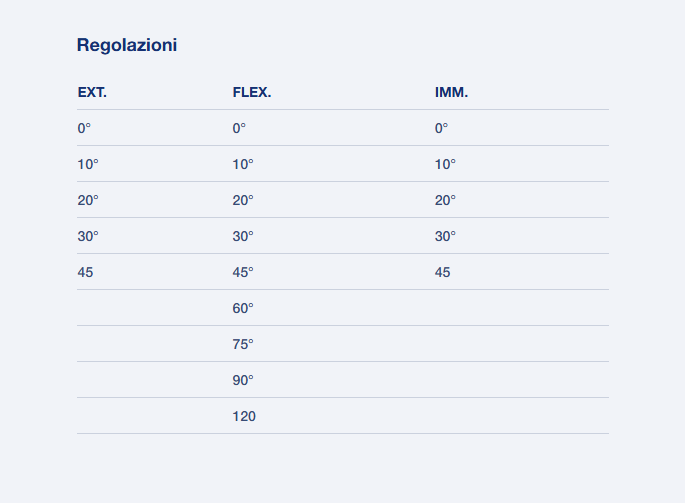Pick 20° in the IMM. column
Image resolution: width=685 pixels, height=503 pixels.
click(x=445, y=200)
